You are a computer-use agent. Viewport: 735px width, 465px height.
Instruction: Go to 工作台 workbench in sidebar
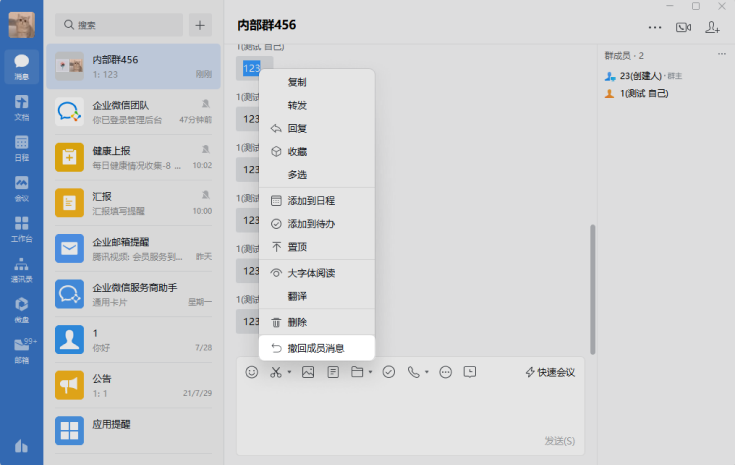tap(21, 229)
